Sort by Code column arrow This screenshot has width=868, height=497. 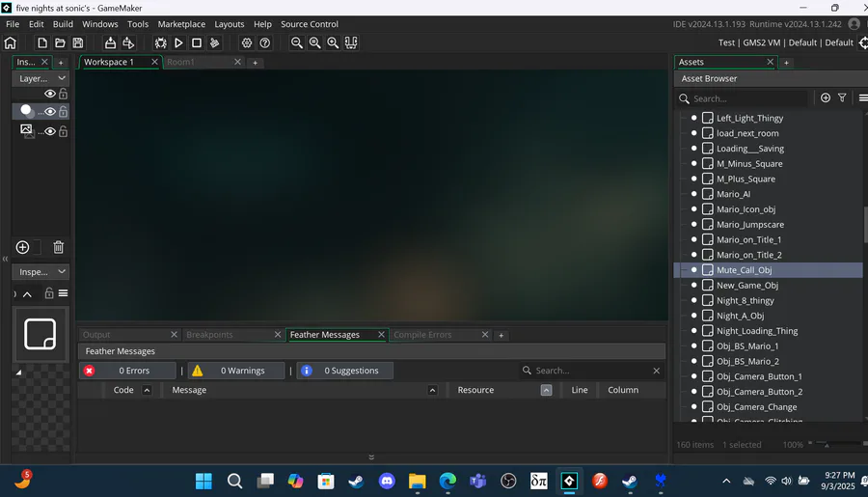(147, 390)
